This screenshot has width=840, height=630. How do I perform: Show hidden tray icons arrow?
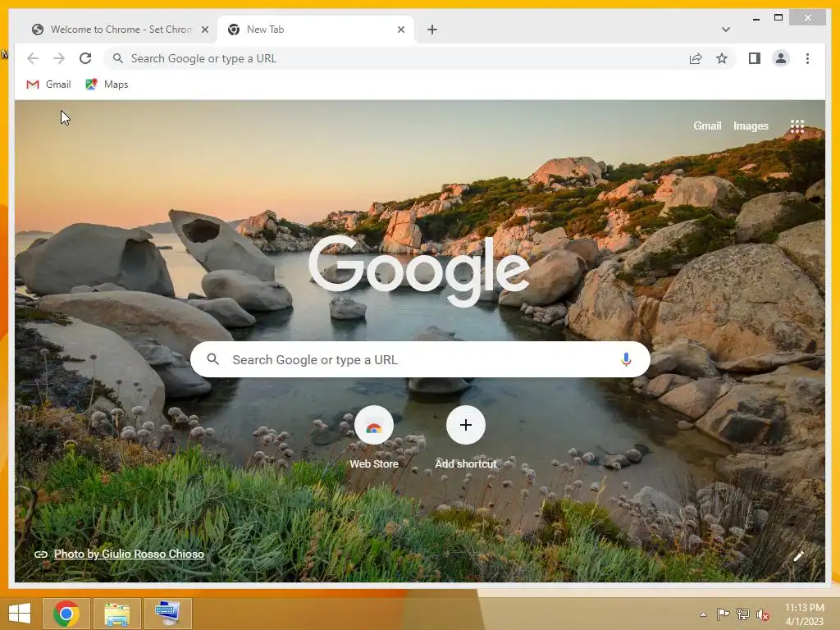(703, 614)
